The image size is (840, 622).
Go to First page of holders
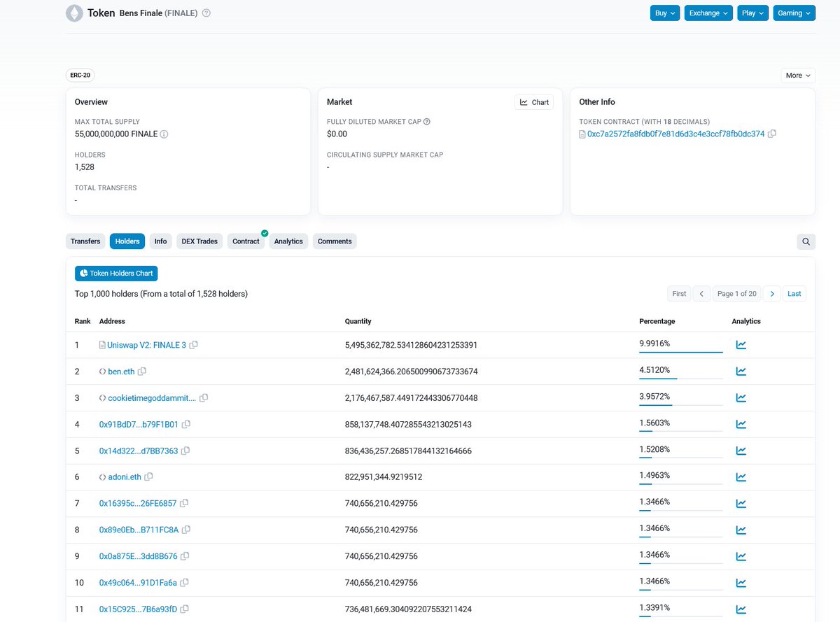point(679,294)
